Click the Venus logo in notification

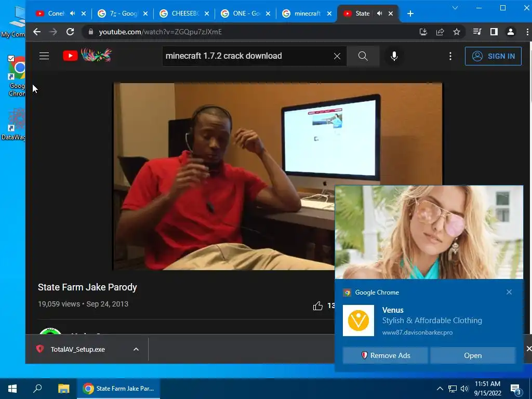point(358,321)
